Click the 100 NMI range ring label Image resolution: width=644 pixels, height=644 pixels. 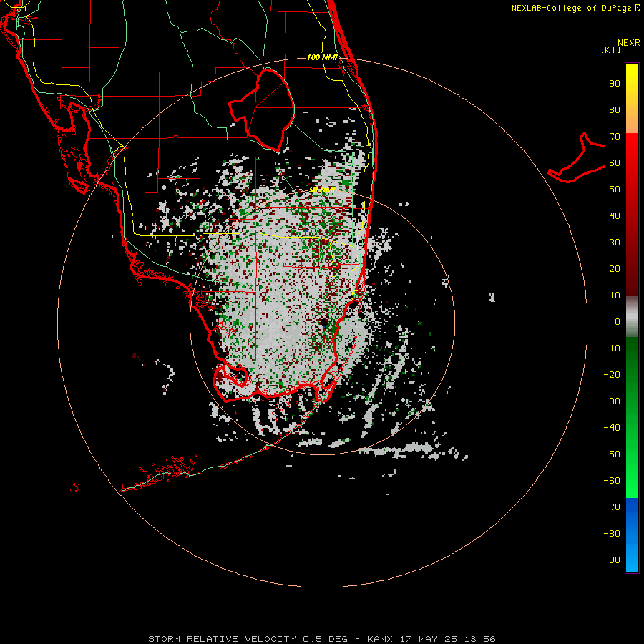(x=322, y=57)
